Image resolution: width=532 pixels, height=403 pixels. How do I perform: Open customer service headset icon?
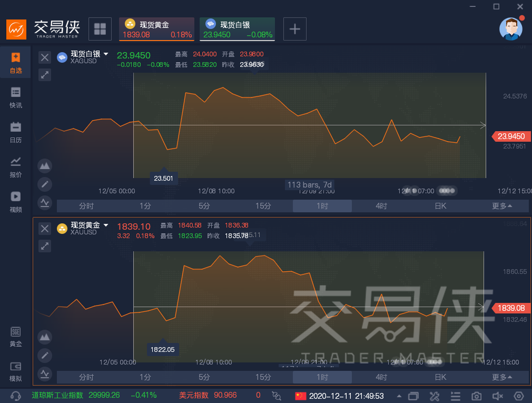point(16,396)
